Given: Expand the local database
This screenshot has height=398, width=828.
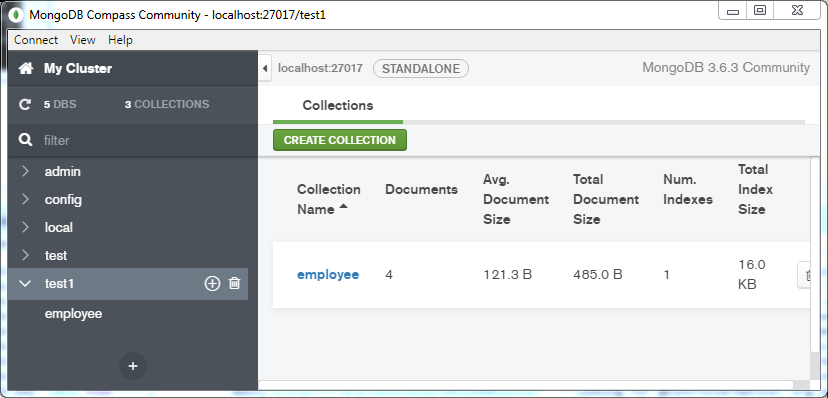Looking at the screenshot, I should pos(25,227).
